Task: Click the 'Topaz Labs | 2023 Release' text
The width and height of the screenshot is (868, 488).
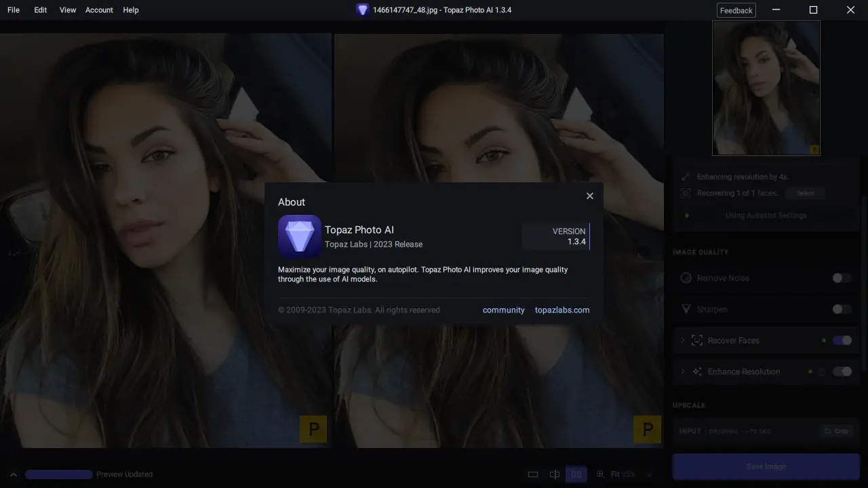Action: [x=374, y=244]
